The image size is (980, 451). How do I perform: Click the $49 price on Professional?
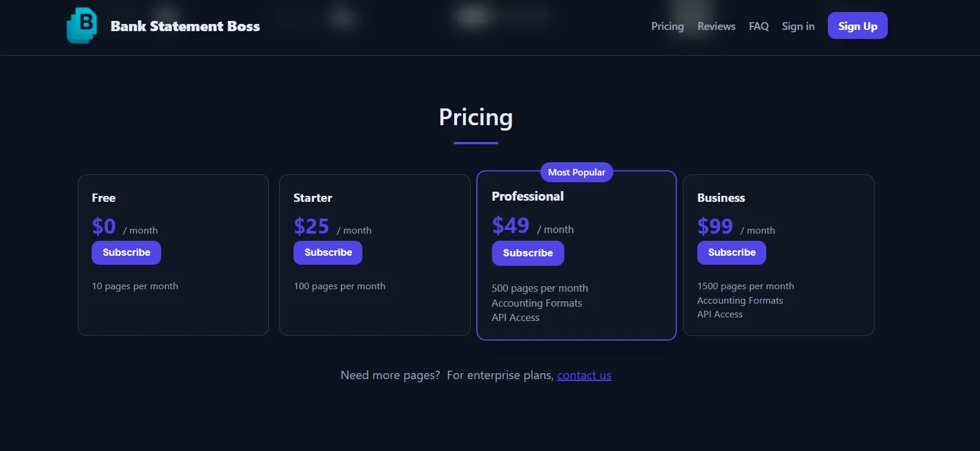[510, 226]
